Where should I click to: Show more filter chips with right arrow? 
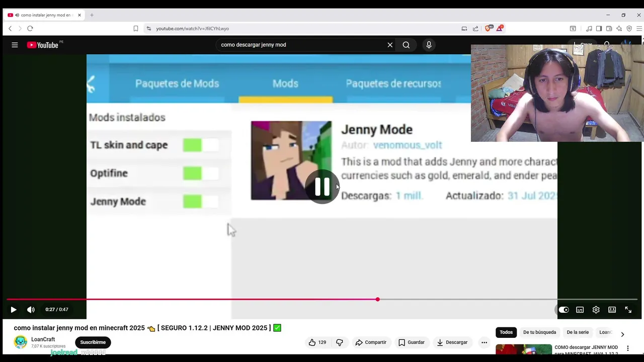[622, 334]
